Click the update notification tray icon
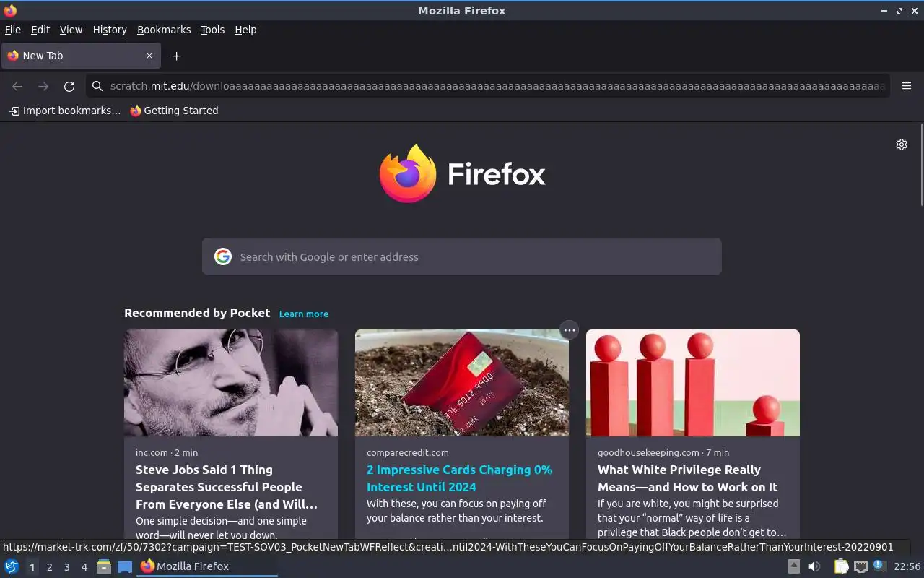This screenshot has width=924, height=578. tap(879, 566)
